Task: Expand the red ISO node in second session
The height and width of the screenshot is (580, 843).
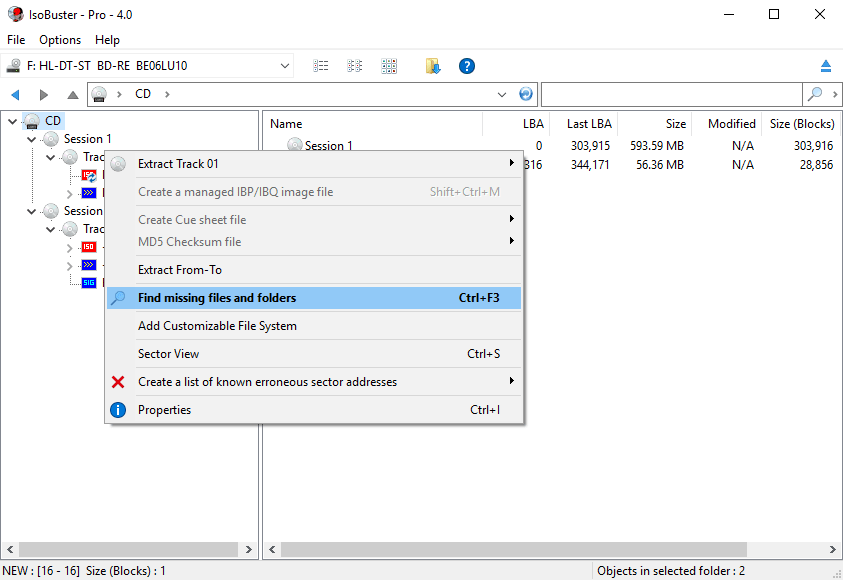Action: click(69, 247)
